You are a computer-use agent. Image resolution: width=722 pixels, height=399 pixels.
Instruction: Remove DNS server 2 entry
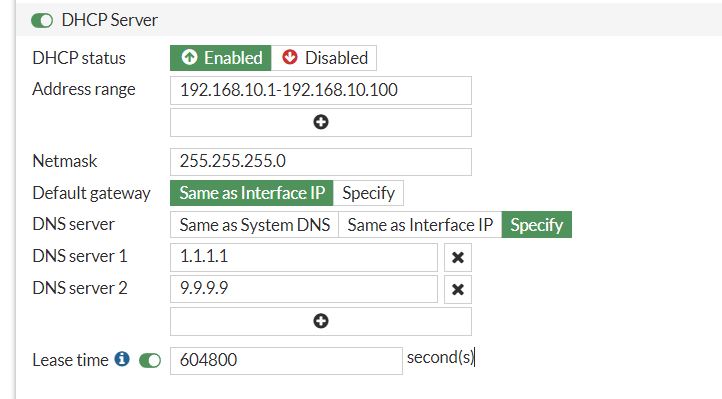458,289
